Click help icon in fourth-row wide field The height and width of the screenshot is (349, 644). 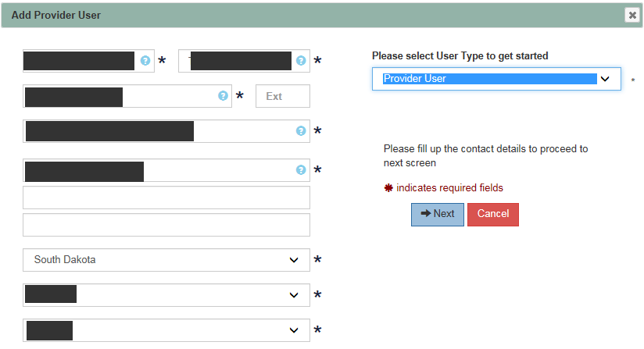tap(301, 131)
